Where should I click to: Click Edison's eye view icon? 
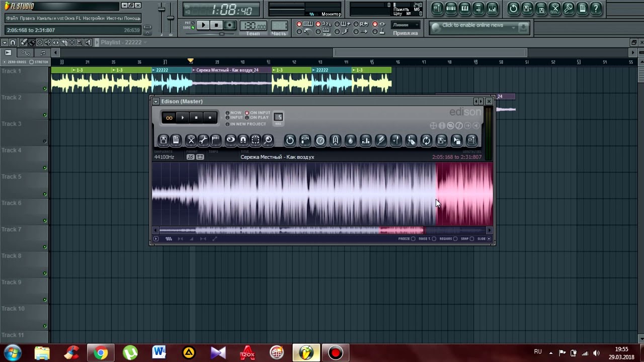point(230,140)
